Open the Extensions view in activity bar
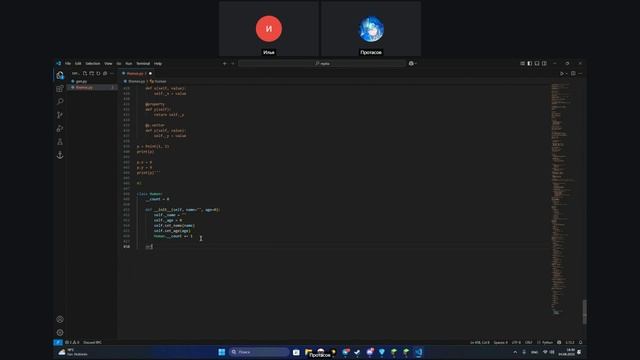 (60, 89)
